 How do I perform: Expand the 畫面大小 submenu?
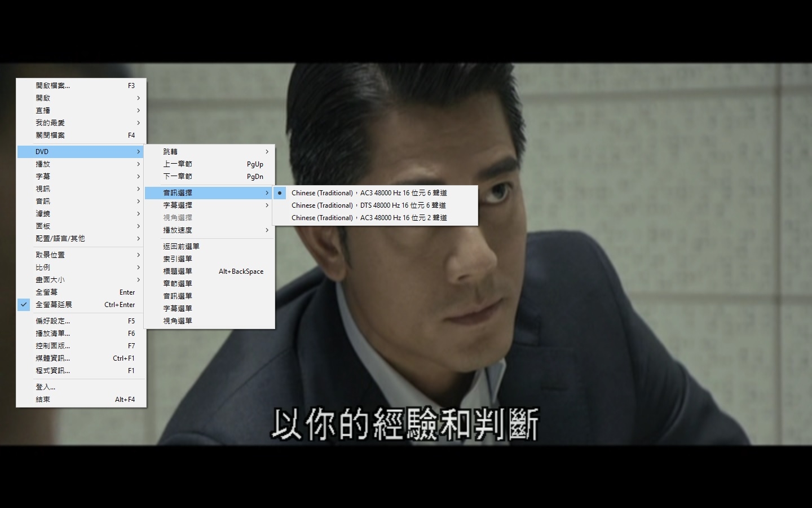tap(81, 280)
